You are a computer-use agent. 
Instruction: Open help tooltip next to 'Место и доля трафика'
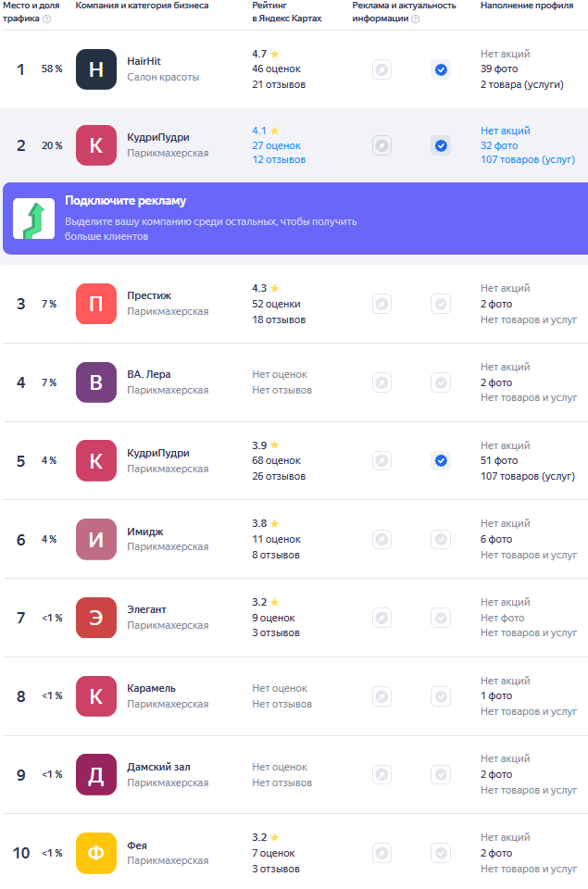point(47,19)
